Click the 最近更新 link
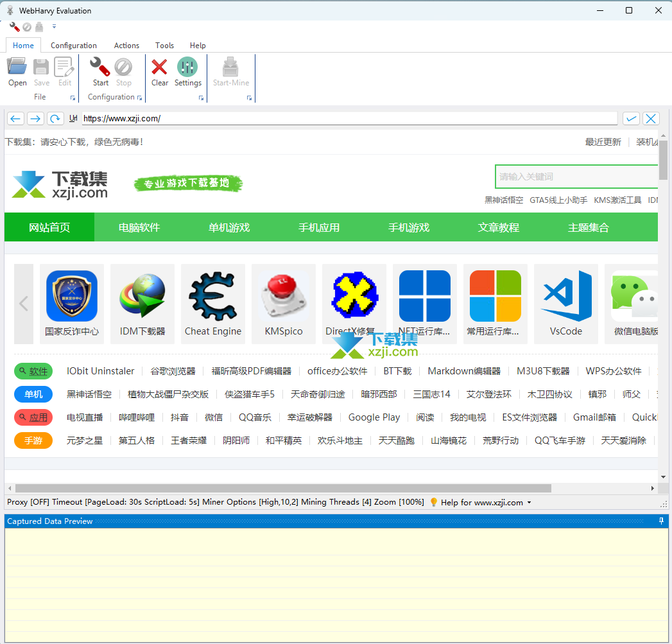Viewport: 672px width, 644px height. pyautogui.click(x=603, y=142)
